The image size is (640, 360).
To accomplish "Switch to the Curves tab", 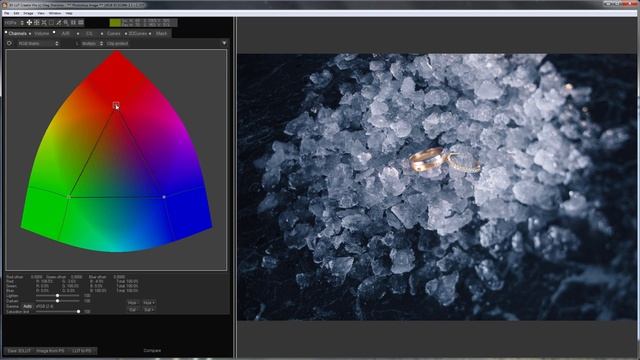I will [113, 33].
